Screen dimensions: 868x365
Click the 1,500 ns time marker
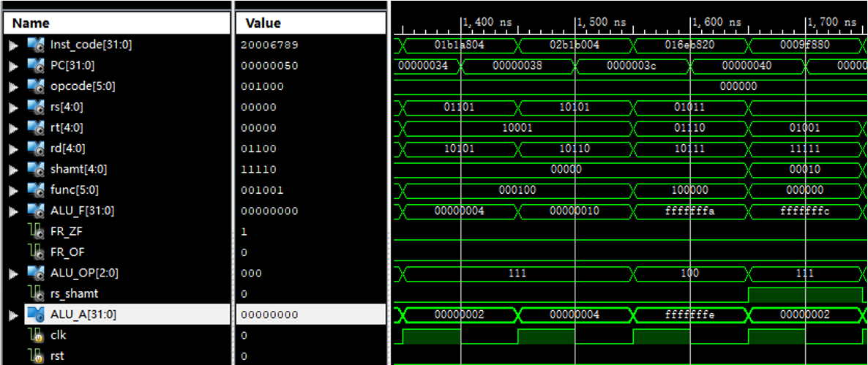[602, 23]
